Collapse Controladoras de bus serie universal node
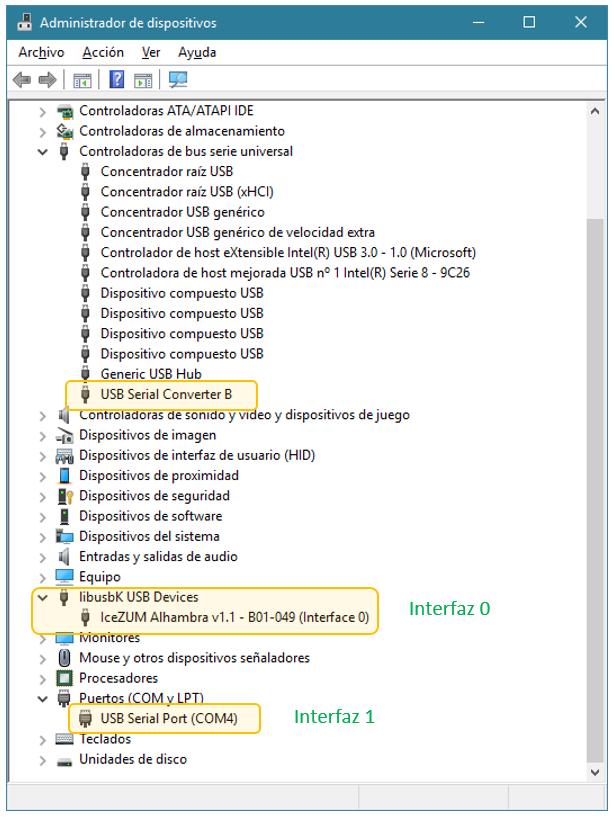 click(x=43, y=152)
